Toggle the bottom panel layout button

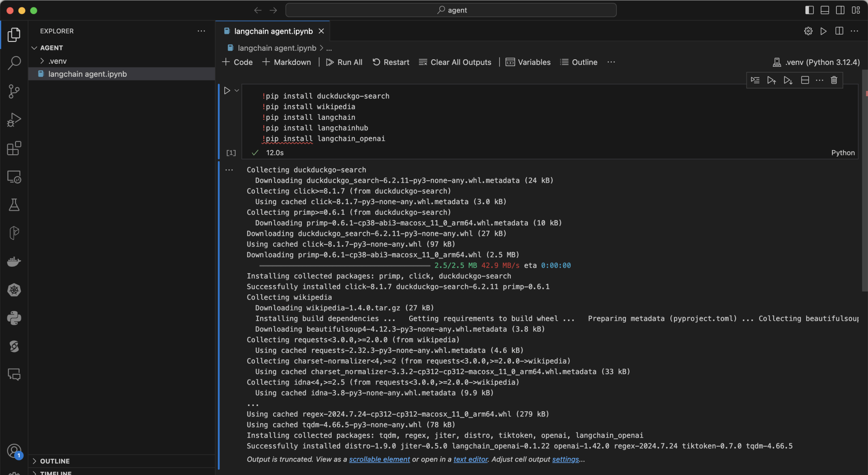pos(825,10)
